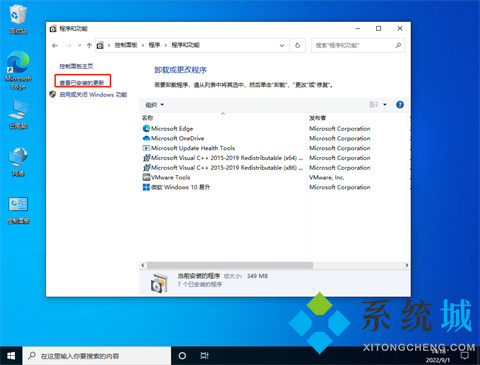Expand the view options dropdown arrow
Screen dimensions: 480x365
point(385,105)
